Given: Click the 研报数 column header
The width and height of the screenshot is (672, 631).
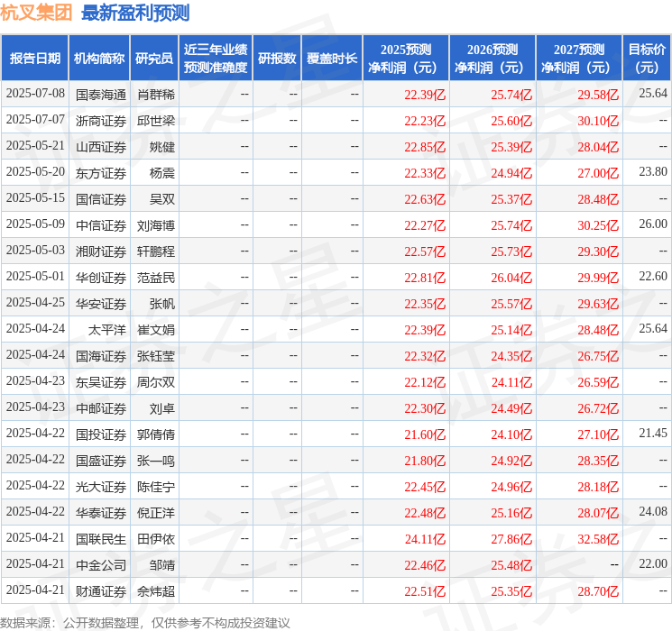Looking at the screenshot, I should 277,59.
